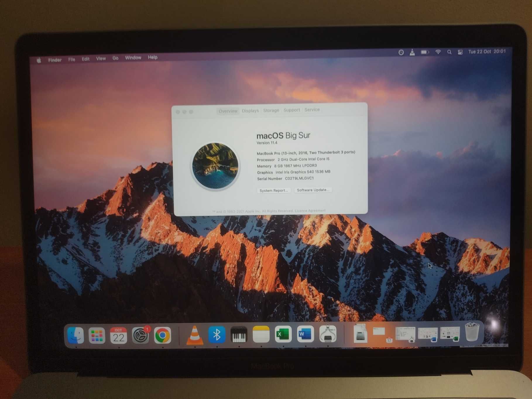Restore minimized window with chip badge in Dock

click(406, 334)
